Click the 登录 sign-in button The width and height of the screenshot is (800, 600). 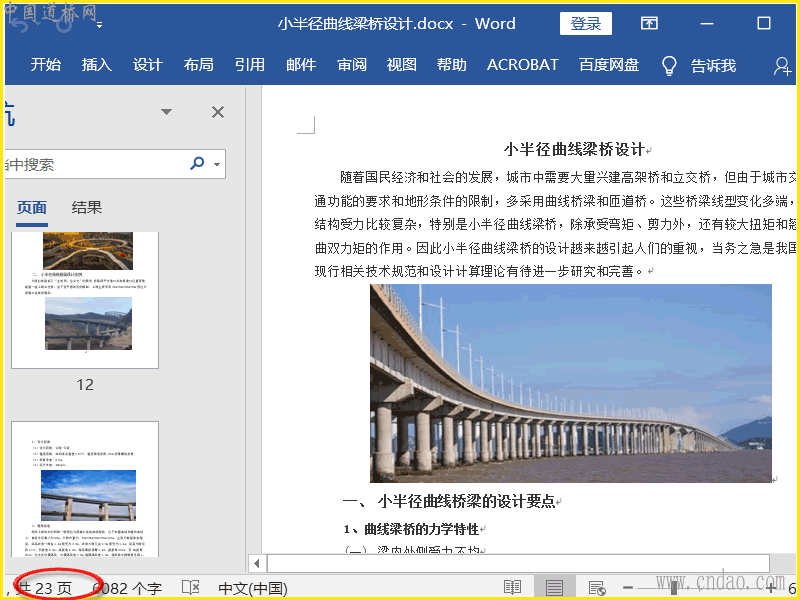(586, 23)
